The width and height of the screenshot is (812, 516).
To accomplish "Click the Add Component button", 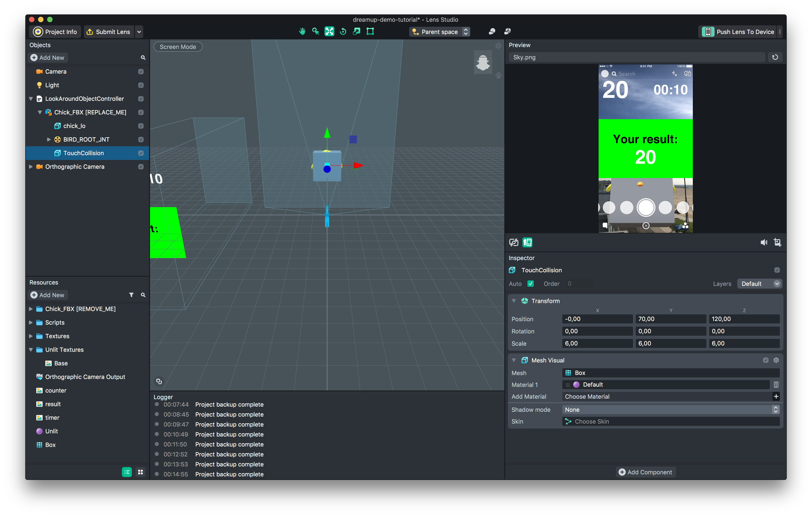I will [645, 472].
